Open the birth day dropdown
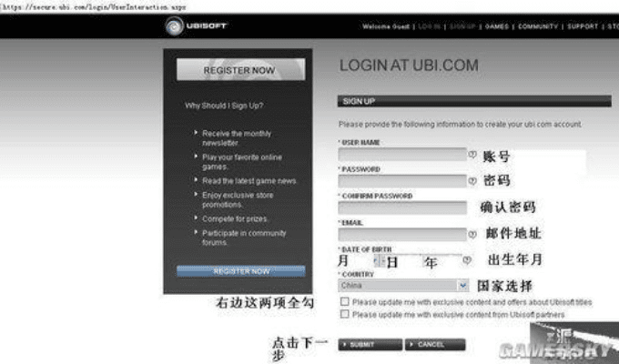619x364 pixels. [401, 260]
